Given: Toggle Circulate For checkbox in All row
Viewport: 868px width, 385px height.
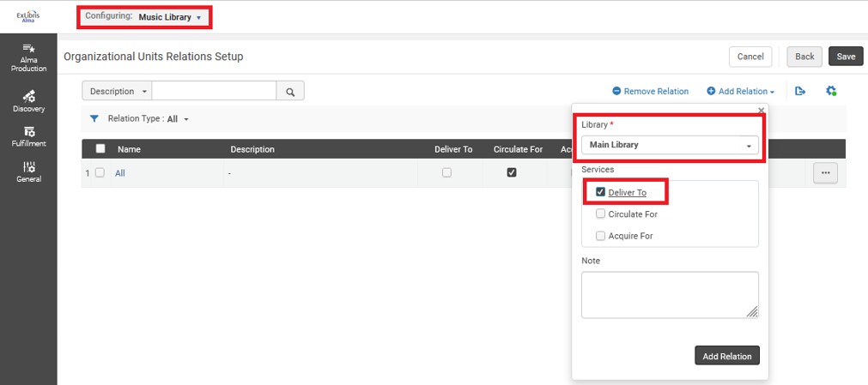Looking at the screenshot, I should (x=512, y=172).
